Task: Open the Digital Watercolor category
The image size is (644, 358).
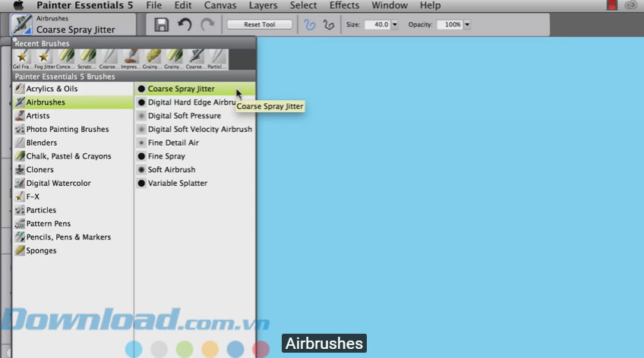Action: click(73, 184)
